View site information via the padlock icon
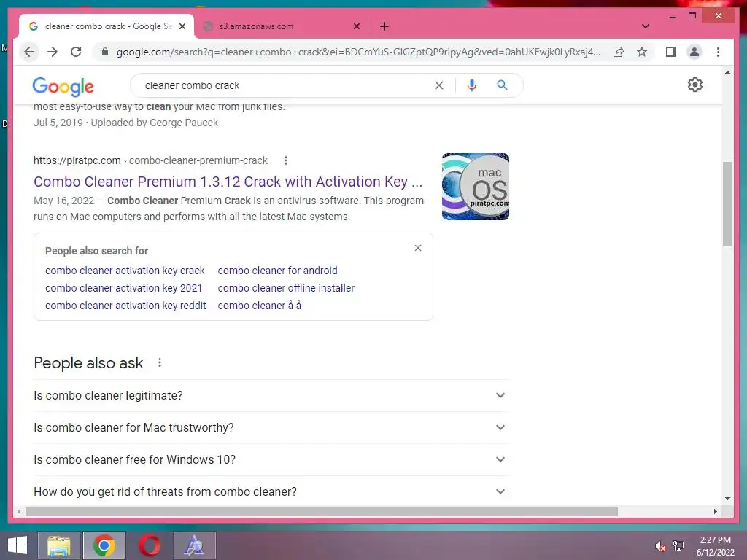This screenshot has height=560, width=747. pyautogui.click(x=105, y=52)
